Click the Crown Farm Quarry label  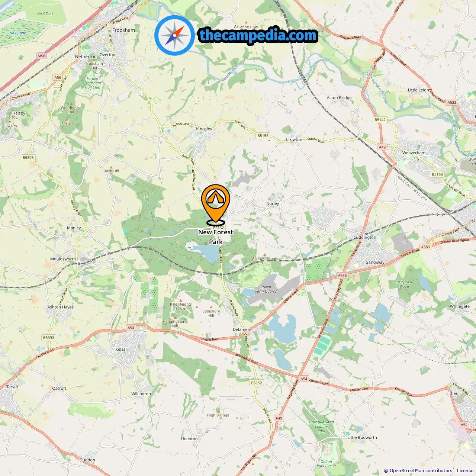266,289
